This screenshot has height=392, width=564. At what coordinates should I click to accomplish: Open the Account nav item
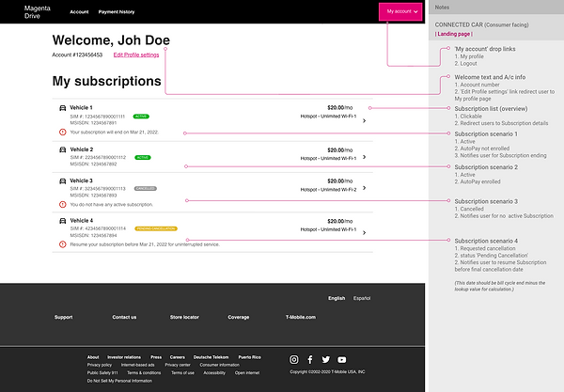click(x=79, y=12)
